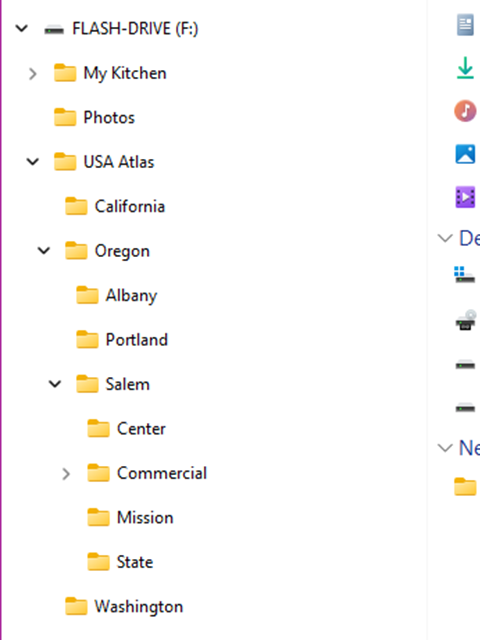Expand the My Kitchen folder
The height and width of the screenshot is (640, 480).
pyautogui.click(x=33, y=73)
